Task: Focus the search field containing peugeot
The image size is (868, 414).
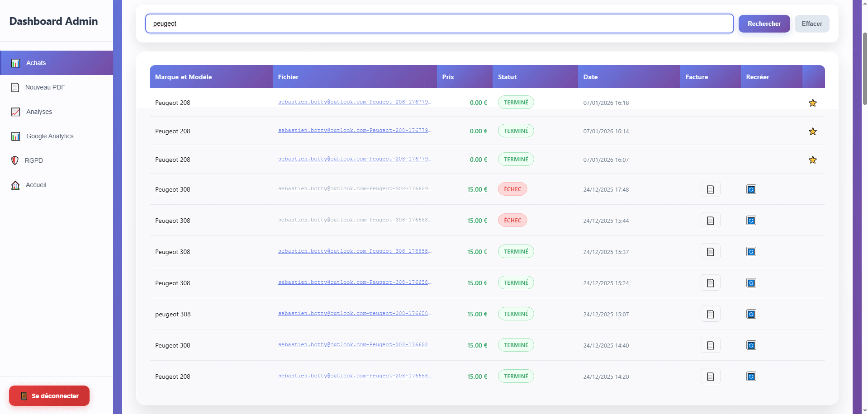Action: click(x=439, y=24)
